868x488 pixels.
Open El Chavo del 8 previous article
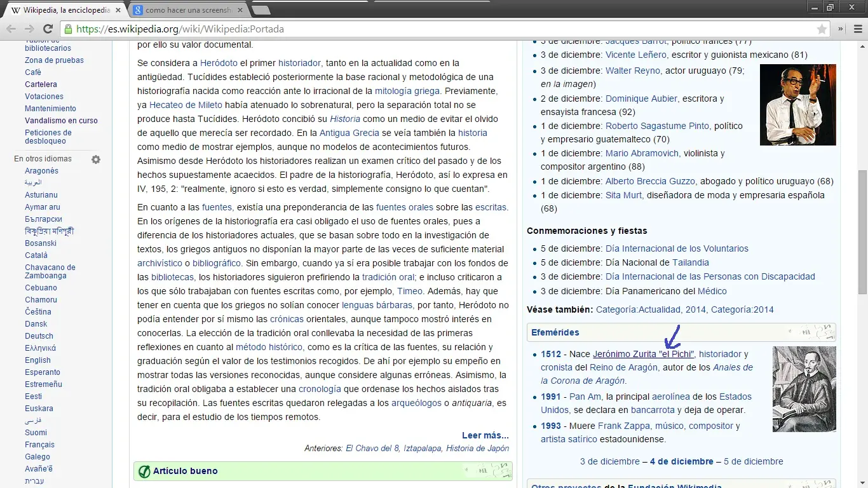coord(372,448)
